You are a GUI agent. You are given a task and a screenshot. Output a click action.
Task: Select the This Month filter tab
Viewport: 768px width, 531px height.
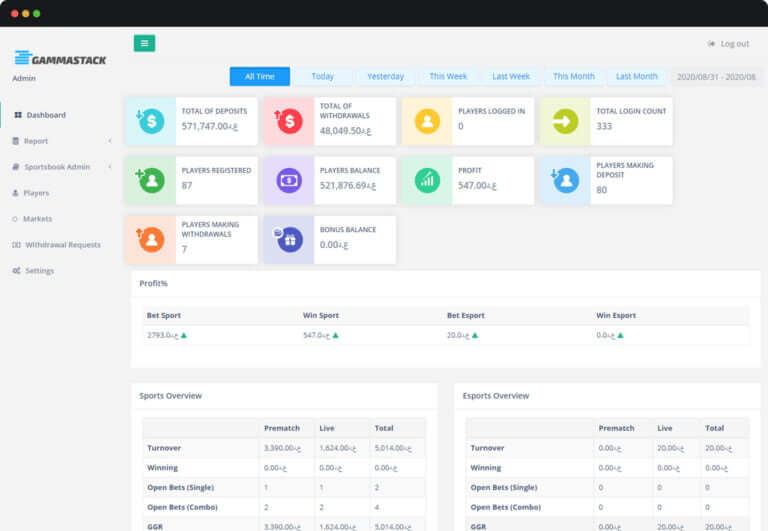click(x=574, y=76)
